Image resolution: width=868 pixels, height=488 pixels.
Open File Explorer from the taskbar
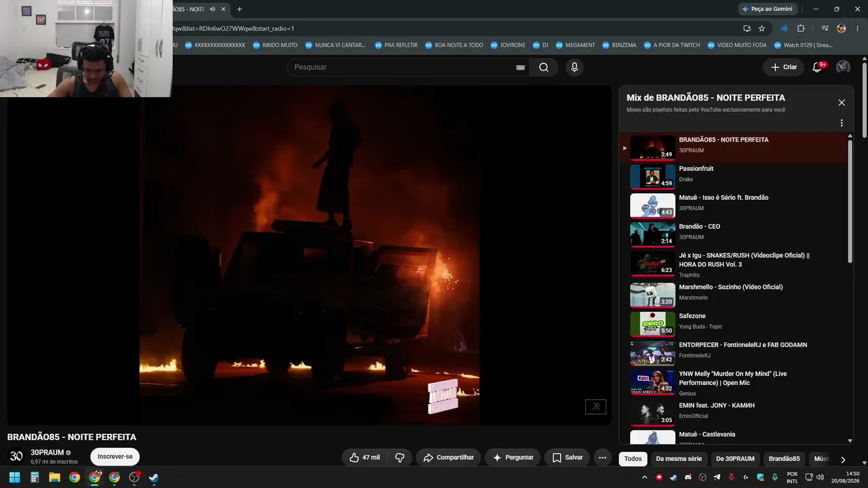54,477
